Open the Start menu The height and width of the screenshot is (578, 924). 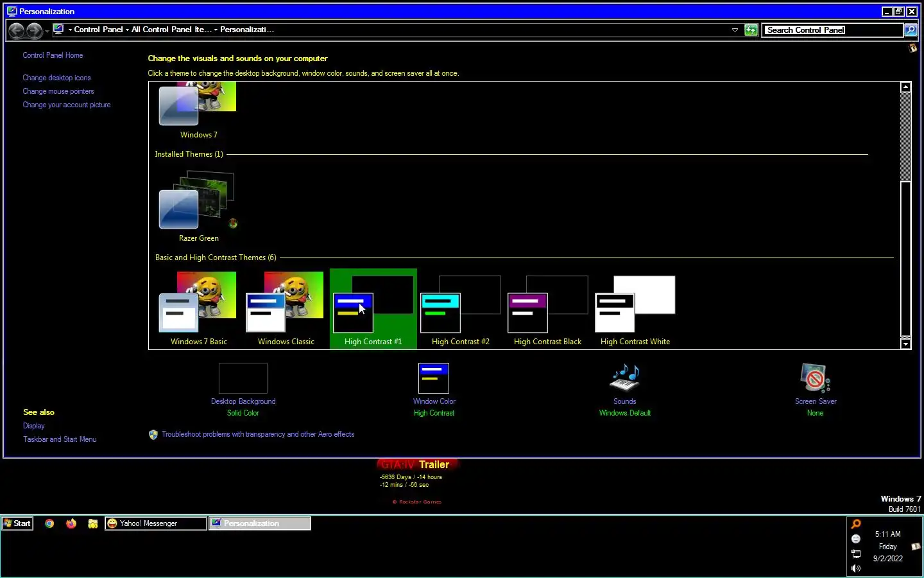17,523
